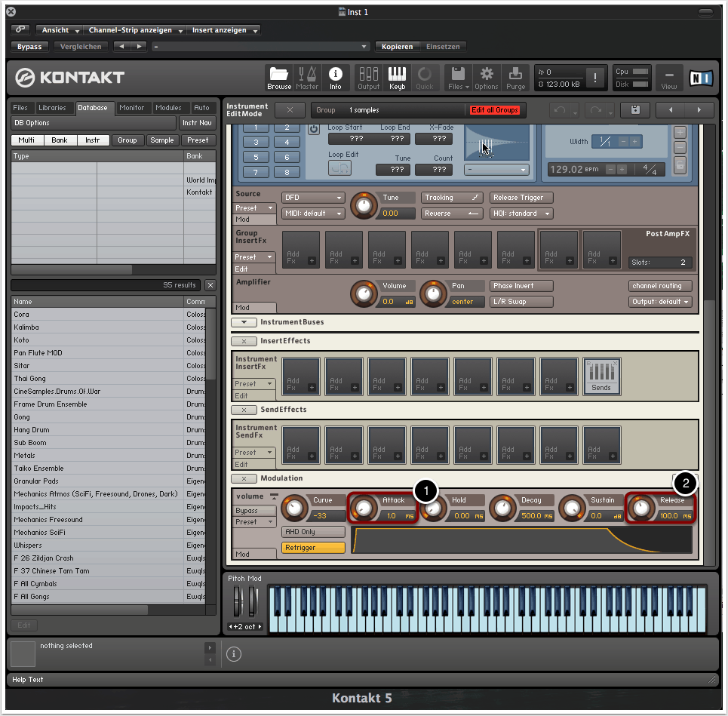
Task: Open the Browse folder icon
Action: point(279,77)
